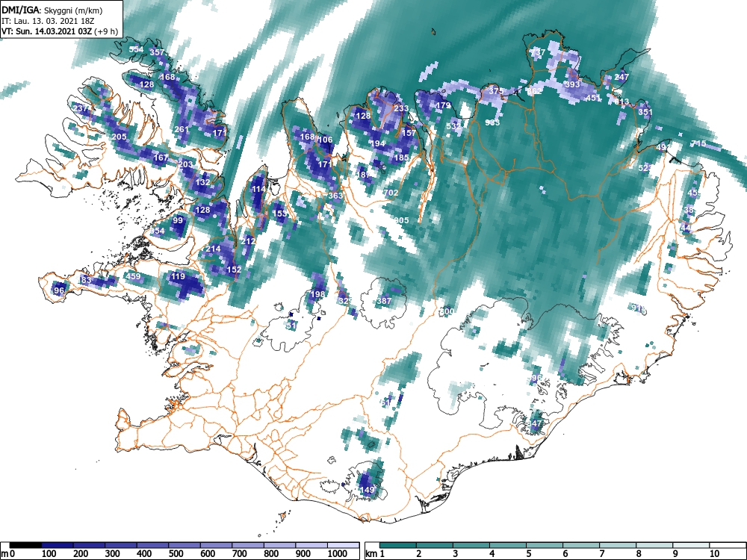
Task: Click visibility value 363 on the map
Action: click(335, 196)
